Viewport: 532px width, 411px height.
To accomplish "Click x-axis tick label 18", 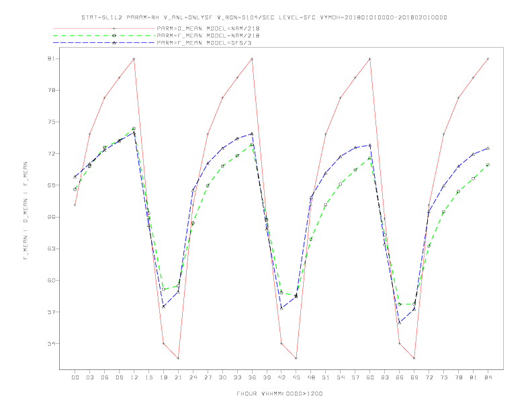I will point(163,377).
